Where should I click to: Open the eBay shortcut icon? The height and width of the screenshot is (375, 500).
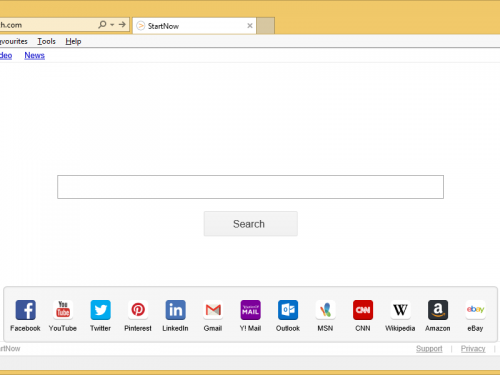(475, 310)
